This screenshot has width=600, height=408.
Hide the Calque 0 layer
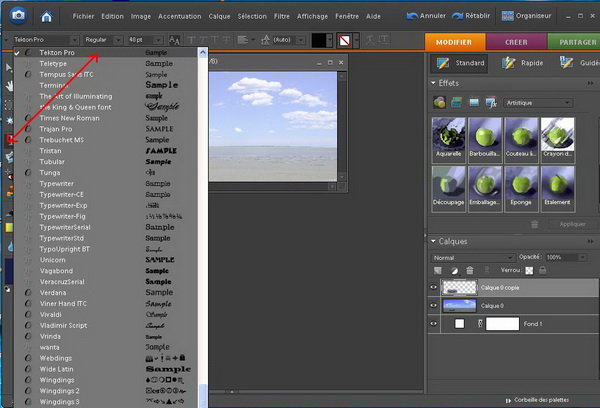pos(433,305)
